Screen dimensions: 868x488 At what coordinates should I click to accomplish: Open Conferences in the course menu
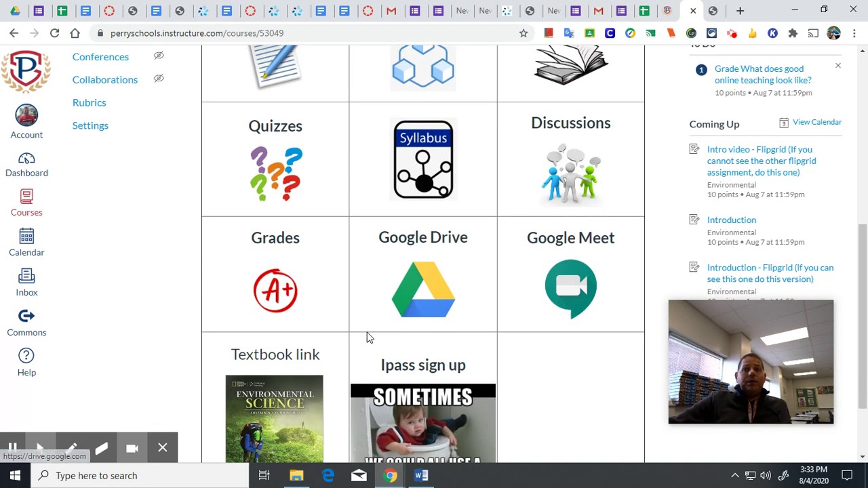coord(100,57)
